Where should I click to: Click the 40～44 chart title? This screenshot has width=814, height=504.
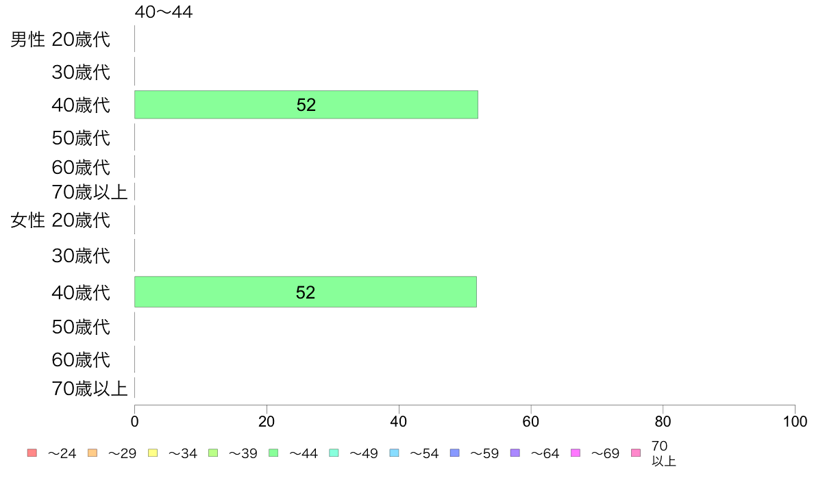click(x=164, y=12)
